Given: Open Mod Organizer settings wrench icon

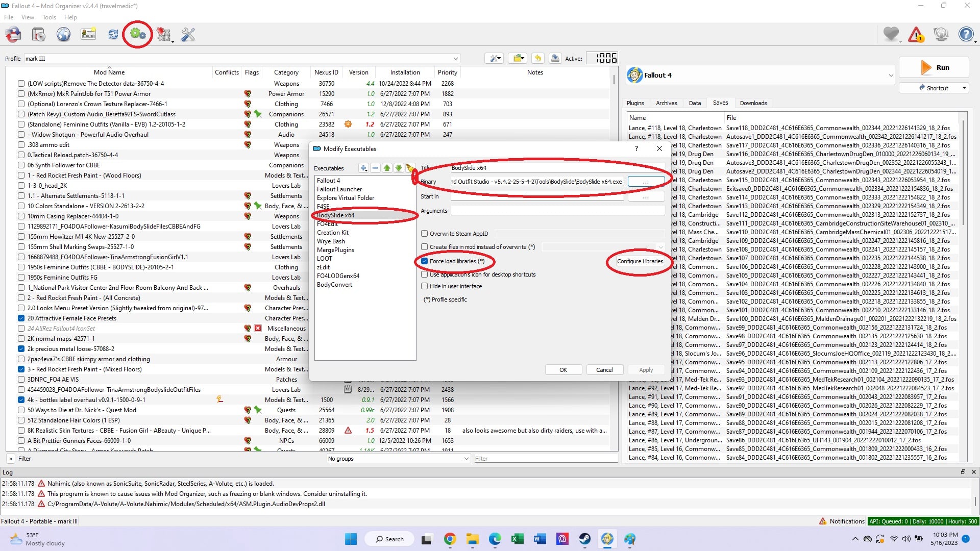Looking at the screenshot, I should tap(188, 34).
